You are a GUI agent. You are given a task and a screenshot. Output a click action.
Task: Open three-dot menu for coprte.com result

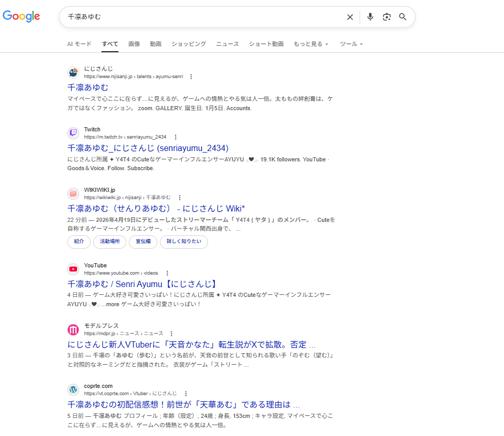pos(186,394)
